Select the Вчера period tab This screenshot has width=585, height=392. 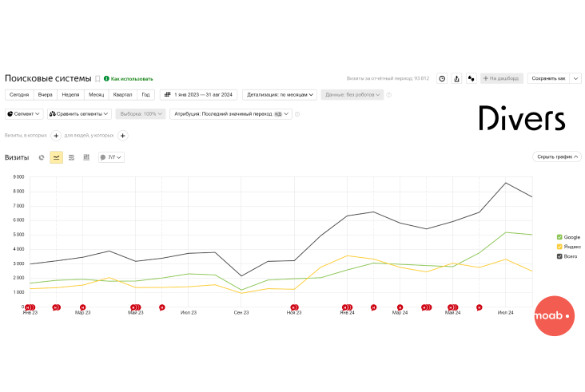(45, 95)
